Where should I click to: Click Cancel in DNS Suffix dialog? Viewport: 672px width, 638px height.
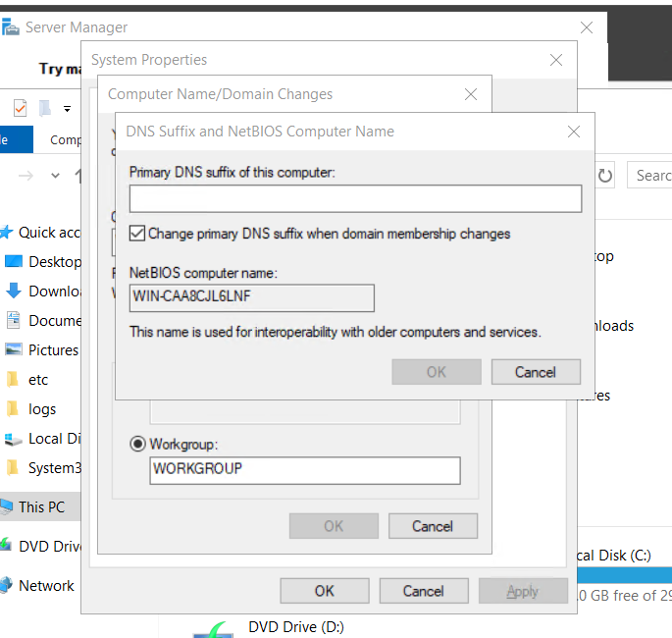tap(536, 372)
